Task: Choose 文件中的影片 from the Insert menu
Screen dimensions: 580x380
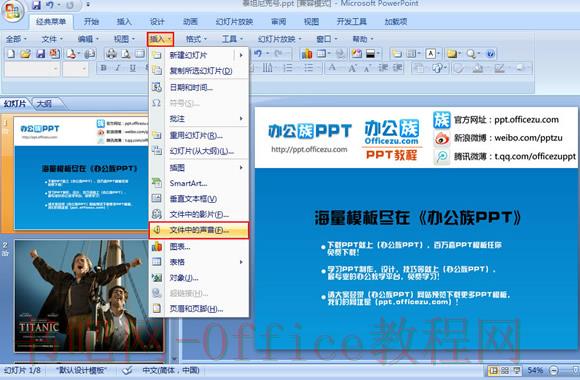Action: coord(199,214)
